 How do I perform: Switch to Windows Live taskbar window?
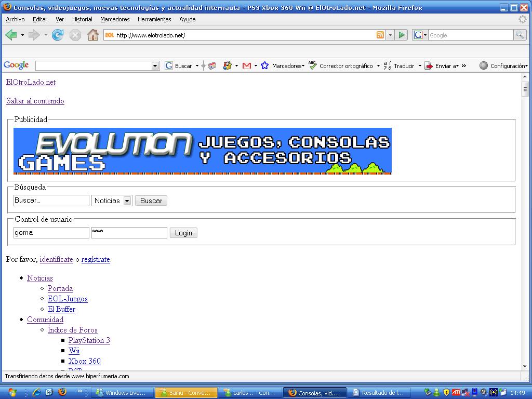[123, 393]
